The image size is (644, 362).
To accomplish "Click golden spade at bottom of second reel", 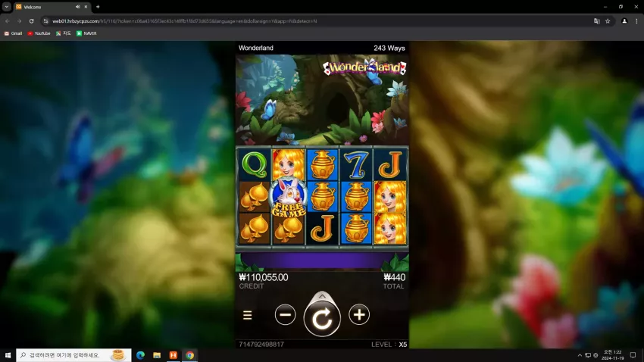I will pyautogui.click(x=289, y=230).
